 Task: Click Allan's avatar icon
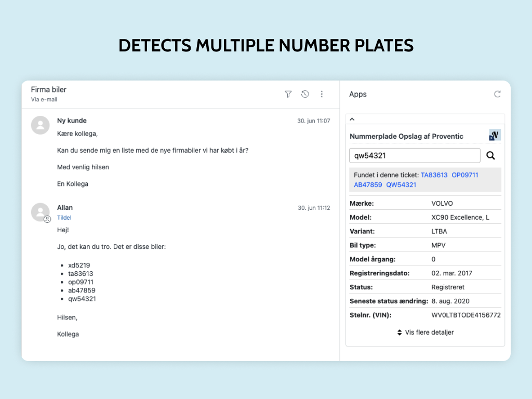[x=41, y=212]
